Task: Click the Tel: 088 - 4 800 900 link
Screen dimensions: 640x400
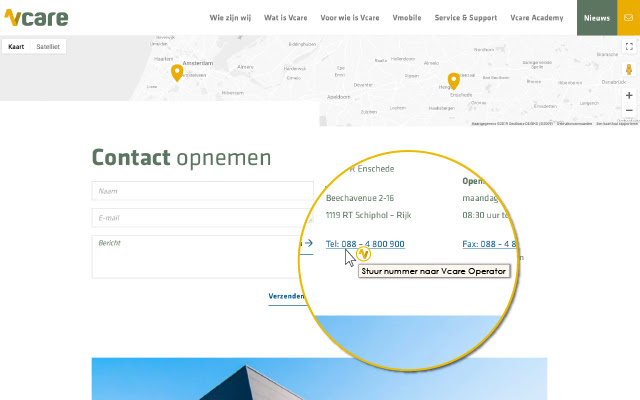Action: coord(365,244)
